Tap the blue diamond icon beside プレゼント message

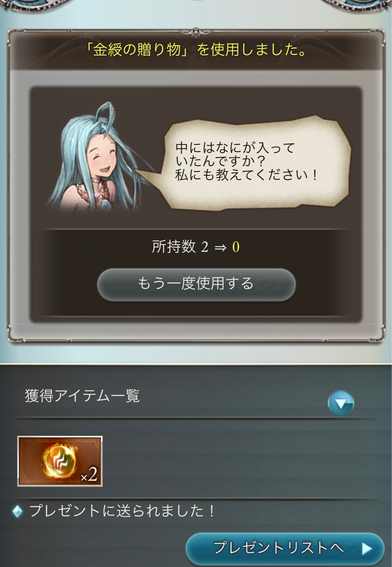tap(17, 512)
